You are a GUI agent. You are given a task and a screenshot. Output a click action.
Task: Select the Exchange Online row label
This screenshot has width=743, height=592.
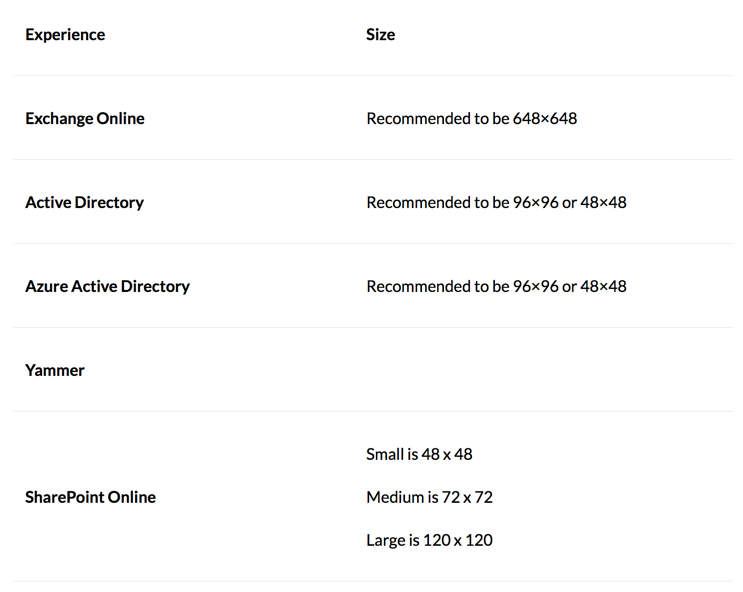click(x=85, y=118)
